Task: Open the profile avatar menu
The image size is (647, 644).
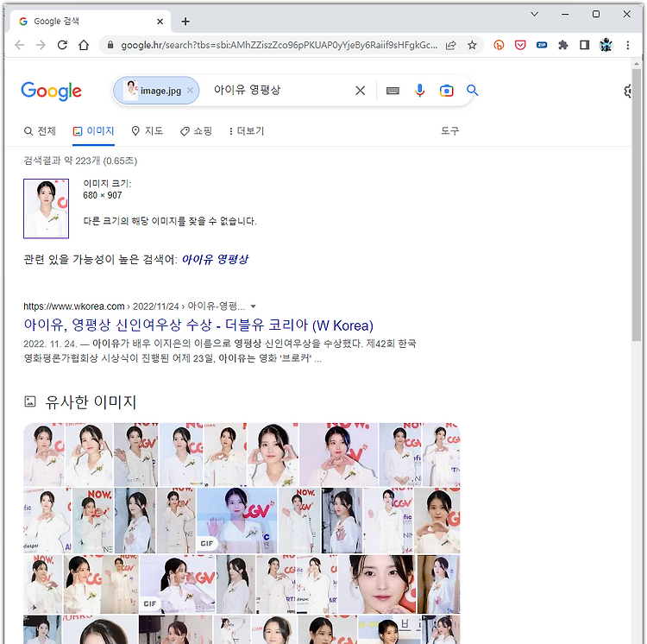Action: click(x=606, y=45)
